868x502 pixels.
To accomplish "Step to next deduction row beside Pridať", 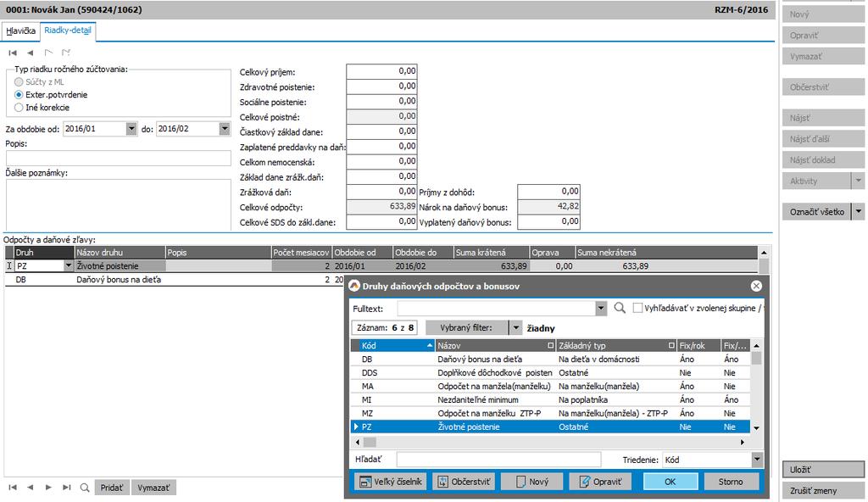I will (48, 488).
